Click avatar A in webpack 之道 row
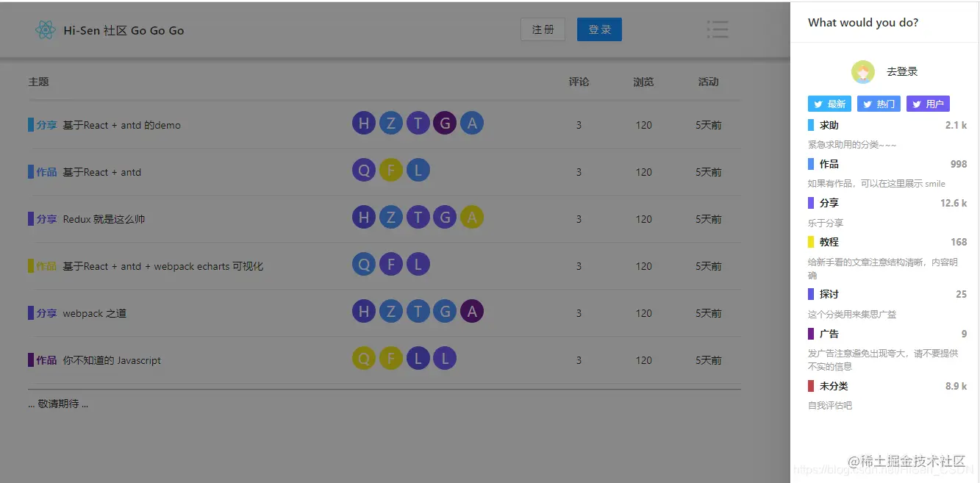Viewport: 980px width, 483px height. point(472,312)
